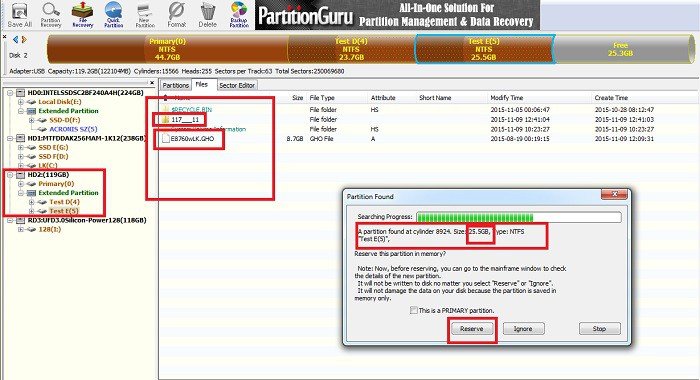Launch the File Recovery tool
700x380 pixels.
pyautogui.click(x=83, y=15)
